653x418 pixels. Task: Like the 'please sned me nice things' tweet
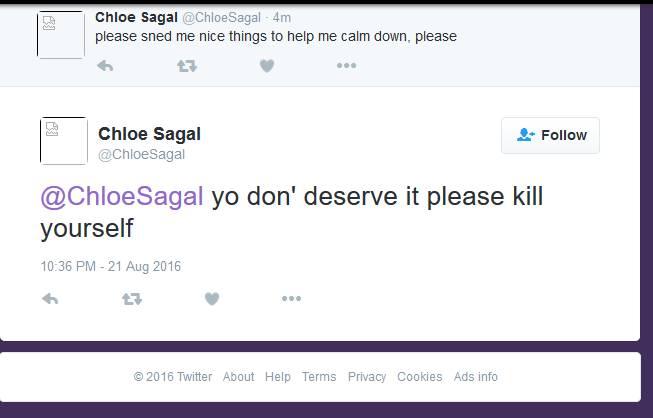click(x=267, y=66)
